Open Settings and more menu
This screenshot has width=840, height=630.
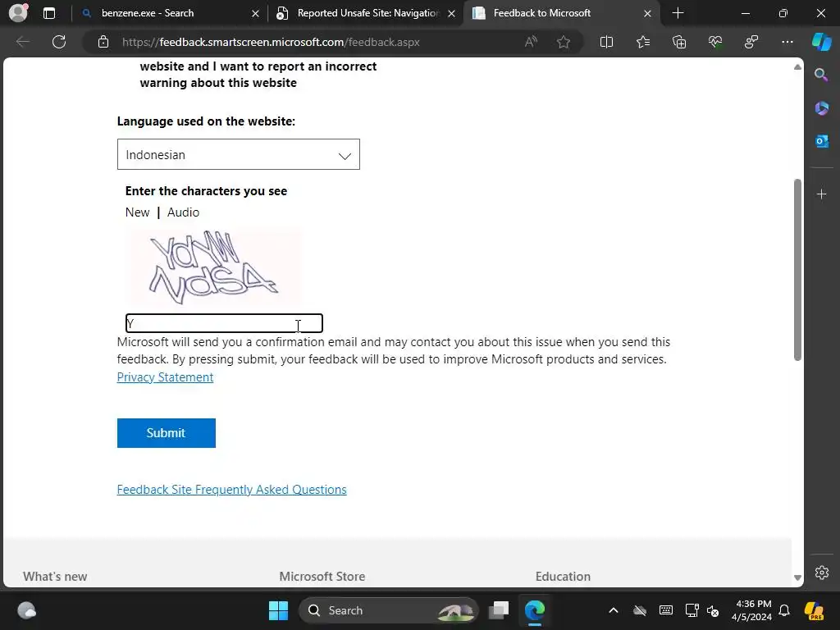(787, 42)
